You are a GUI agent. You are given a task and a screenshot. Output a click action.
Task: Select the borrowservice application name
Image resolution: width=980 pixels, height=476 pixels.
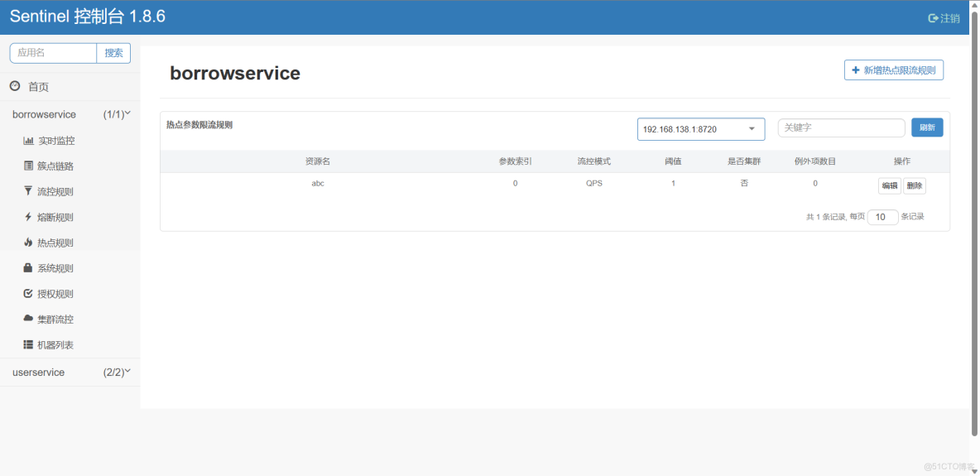(45, 114)
